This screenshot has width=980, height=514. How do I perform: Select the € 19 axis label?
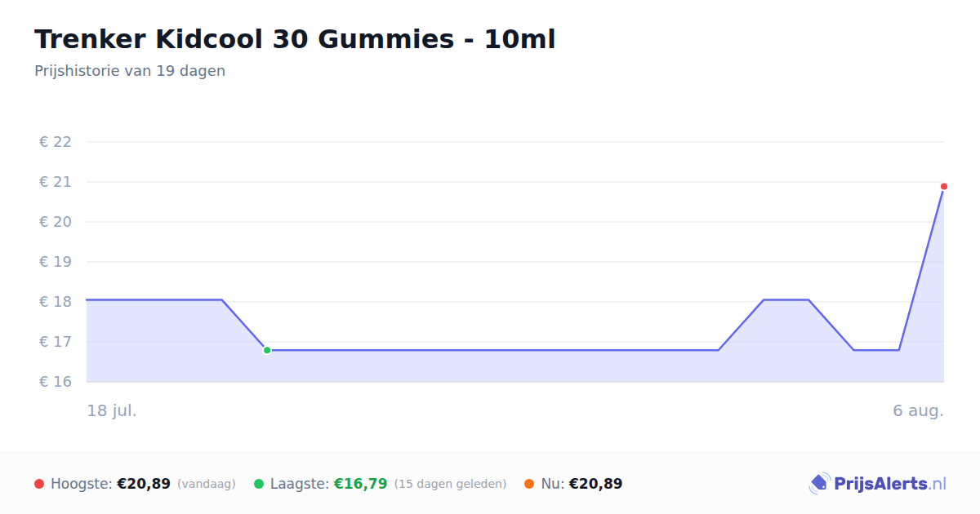tap(56, 262)
